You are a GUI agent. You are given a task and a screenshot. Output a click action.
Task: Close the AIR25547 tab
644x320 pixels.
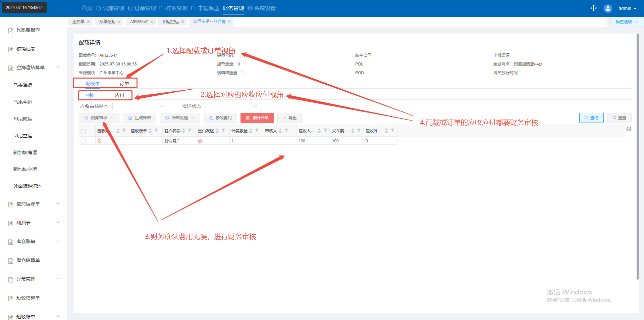click(x=152, y=22)
